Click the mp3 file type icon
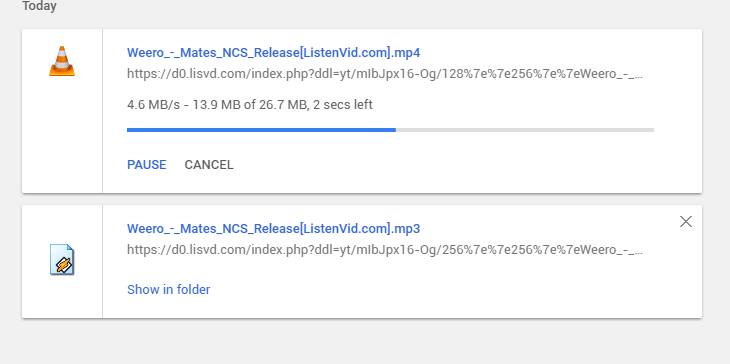 (x=62, y=259)
